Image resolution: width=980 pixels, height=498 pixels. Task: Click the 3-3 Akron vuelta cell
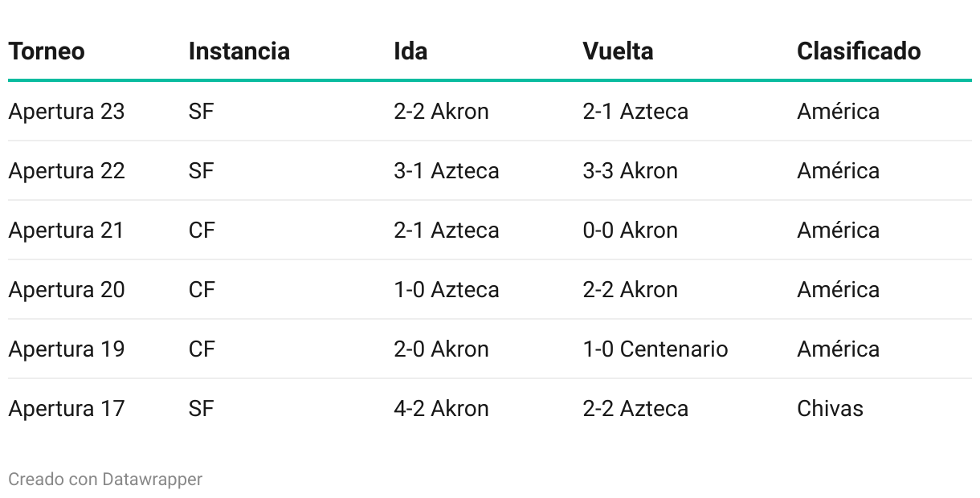630,170
